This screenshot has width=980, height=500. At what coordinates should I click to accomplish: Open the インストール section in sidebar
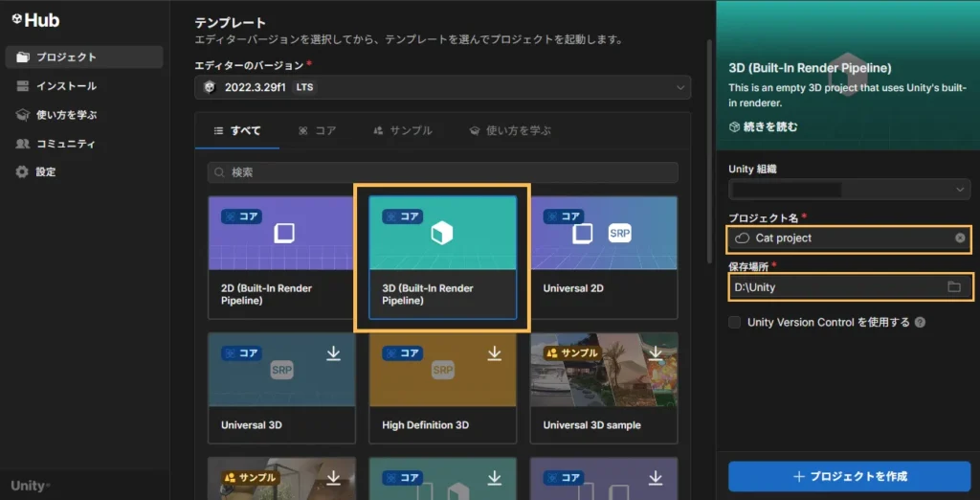coord(84,86)
